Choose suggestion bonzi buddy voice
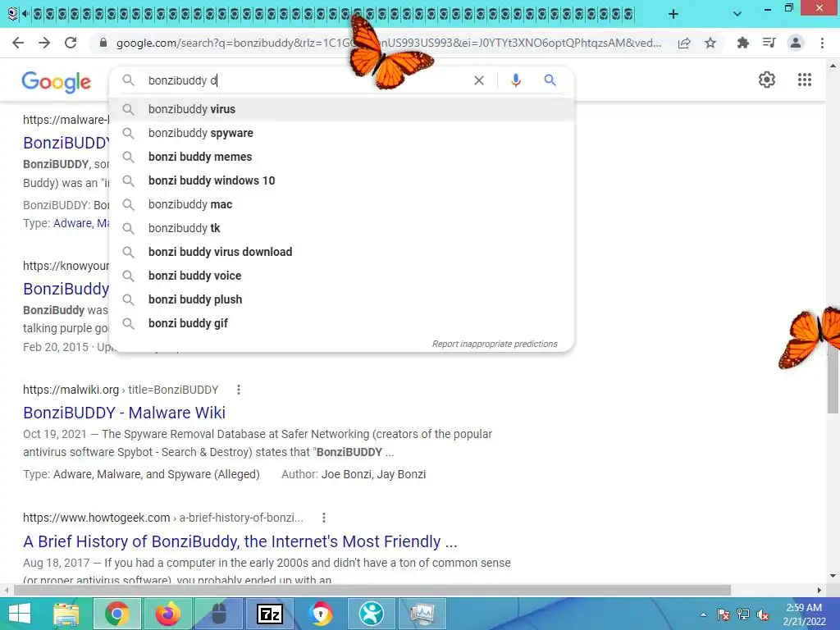This screenshot has height=630, width=840. click(x=342, y=276)
